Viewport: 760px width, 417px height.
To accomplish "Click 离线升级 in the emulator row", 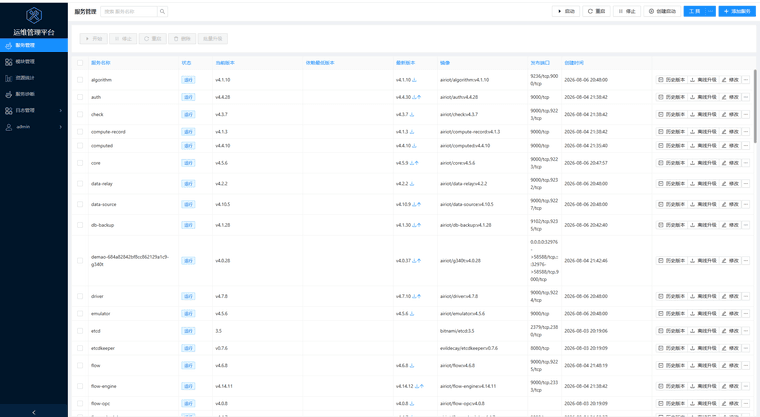I will point(703,314).
